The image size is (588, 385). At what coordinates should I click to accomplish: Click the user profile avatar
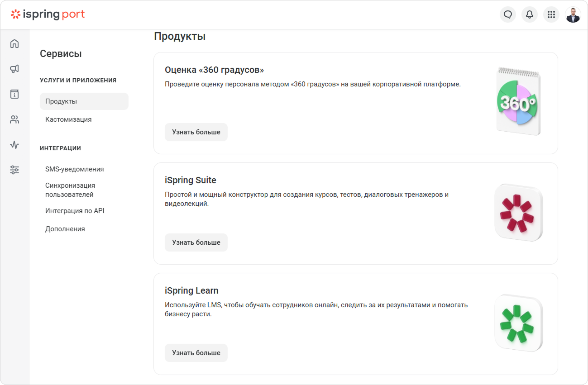pos(573,14)
